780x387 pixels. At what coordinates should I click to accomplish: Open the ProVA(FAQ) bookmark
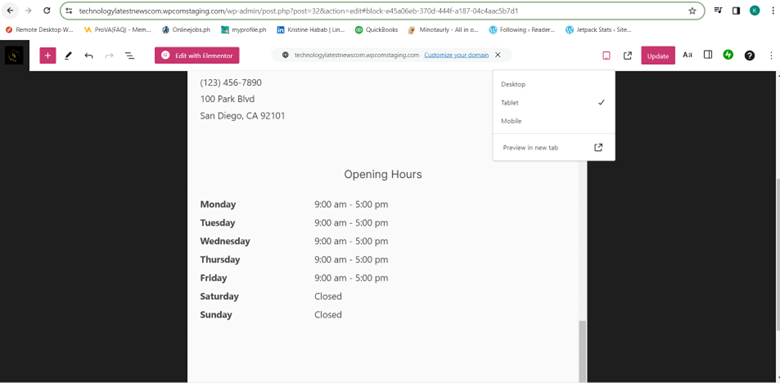tap(117, 30)
